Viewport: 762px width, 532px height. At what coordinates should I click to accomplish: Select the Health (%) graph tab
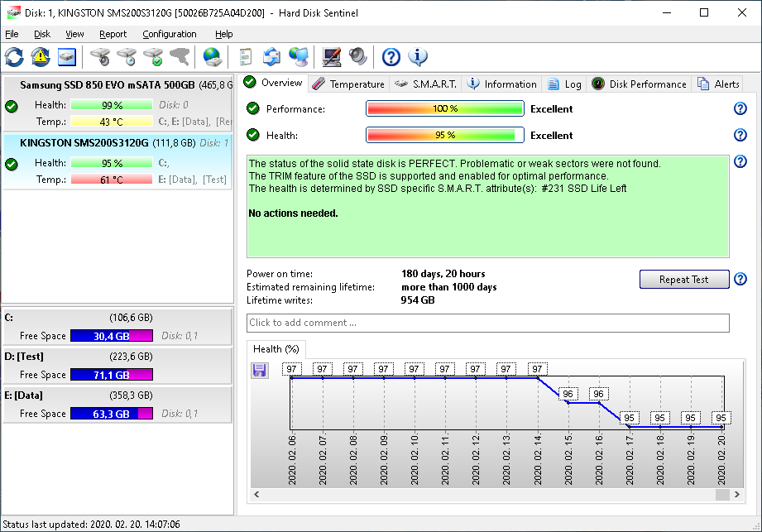276,349
